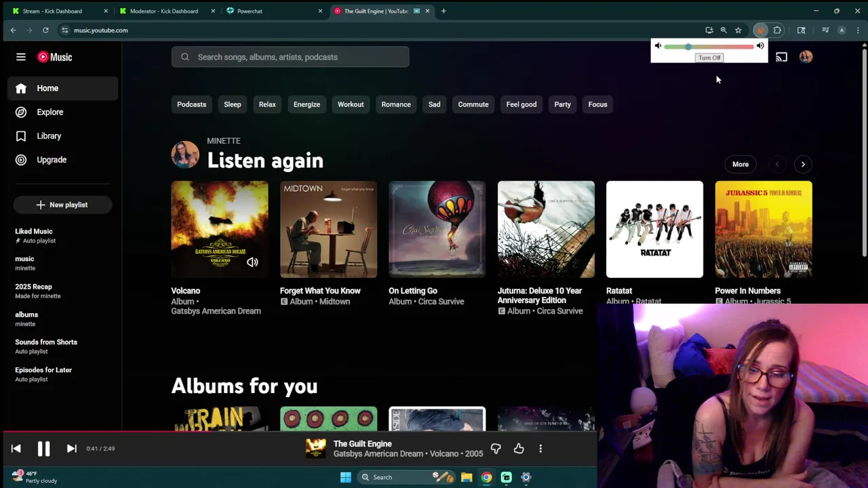Bookmark this page with star icon

click(738, 30)
